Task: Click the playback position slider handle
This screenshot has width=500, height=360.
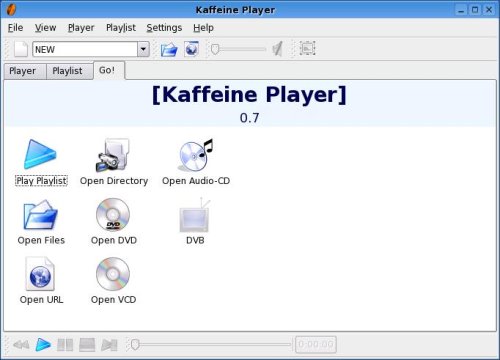Action: [x=135, y=344]
